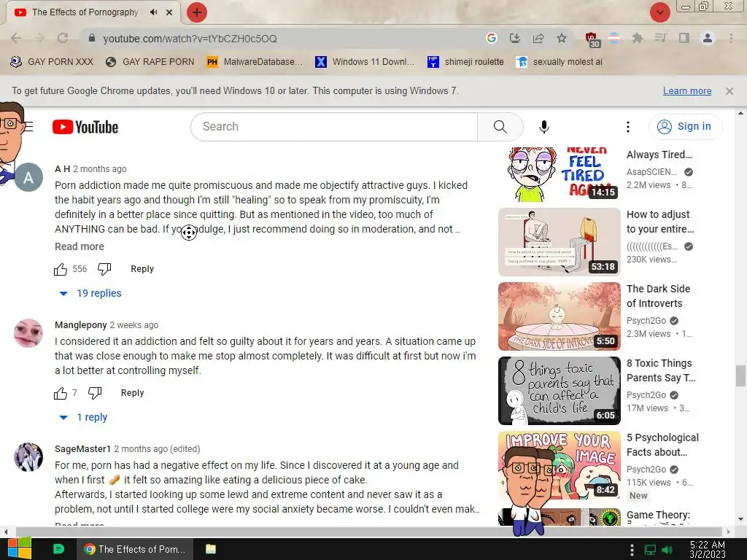Screen dimensions: 747x560
Task: Click the vertical page scrollbar thumb
Action: pos(740,376)
